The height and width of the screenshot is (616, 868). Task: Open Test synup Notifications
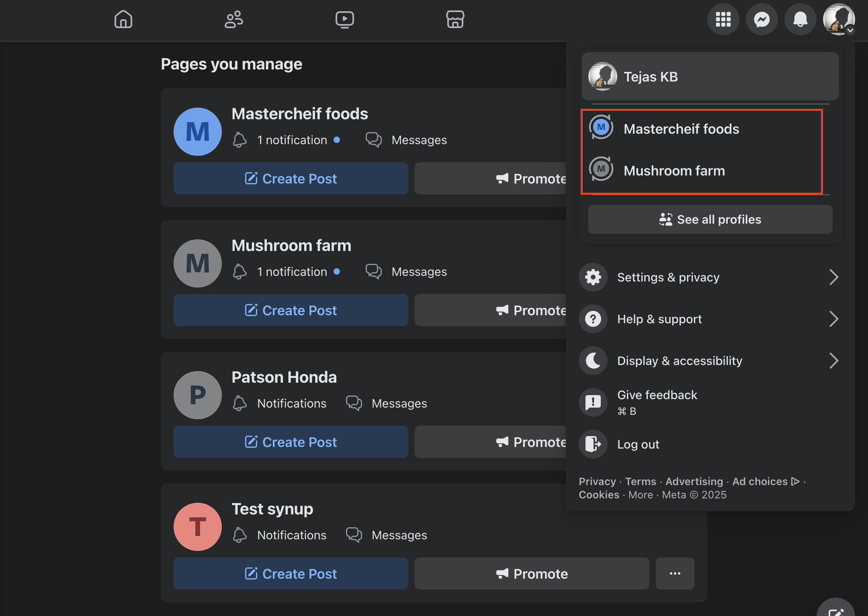pyautogui.click(x=280, y=535)
